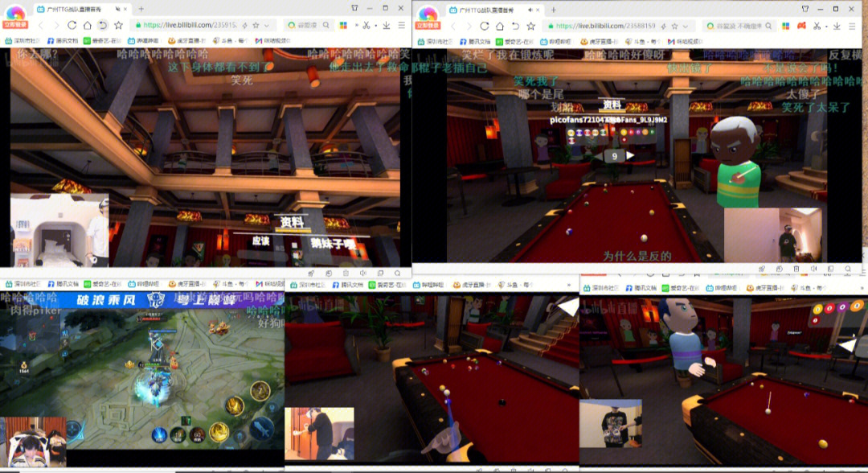Go back in the top-left browser window
868x473 pixels.
[x=41, y=25]
